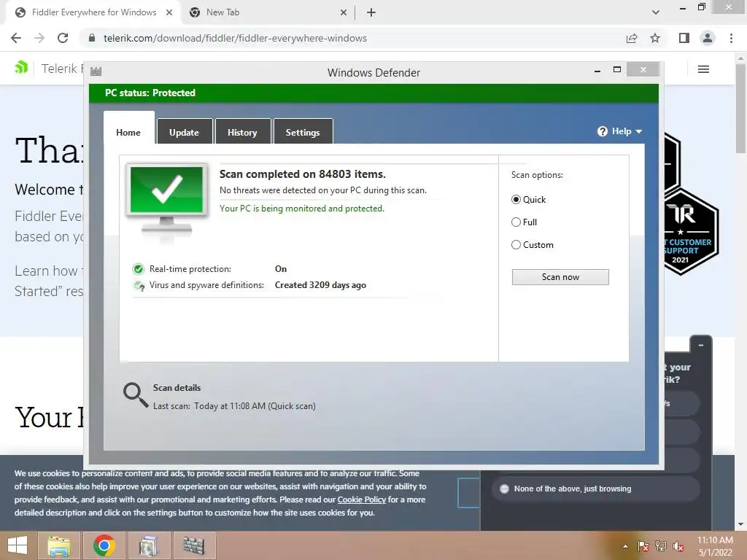This screenshot has width=747, height=560.
Task: Click 'Created 3209 days ago' text
Action: (321, 285)
